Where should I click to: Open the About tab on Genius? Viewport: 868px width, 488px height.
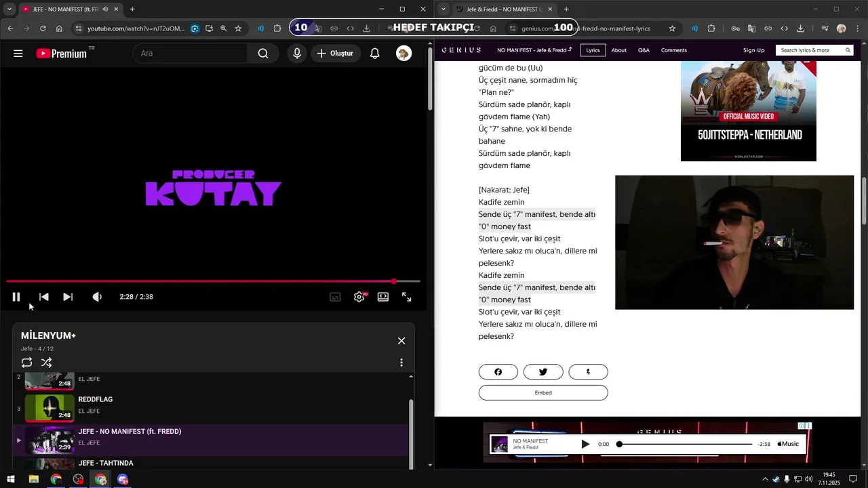click(x=619, y=50)
